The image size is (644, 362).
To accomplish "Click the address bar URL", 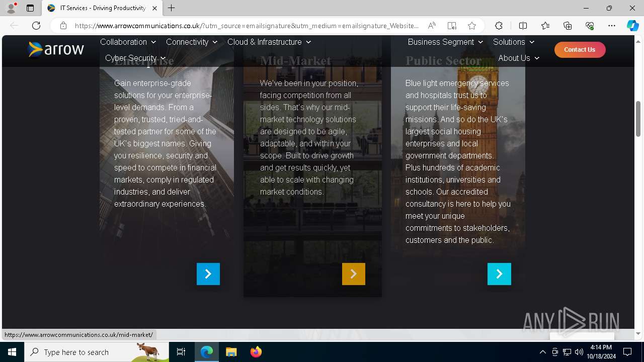I will [247, 26].
